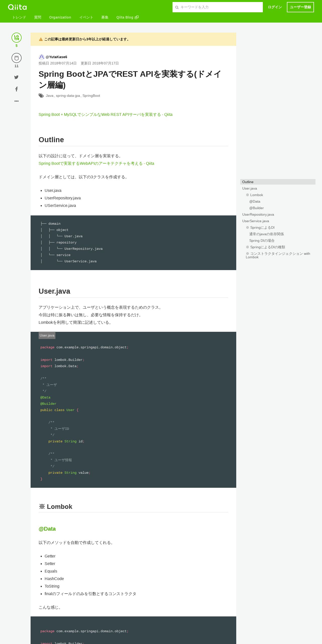Click the 更新日 2018年07月17日 text
The image size is (322, 644).
pos(100,63)
